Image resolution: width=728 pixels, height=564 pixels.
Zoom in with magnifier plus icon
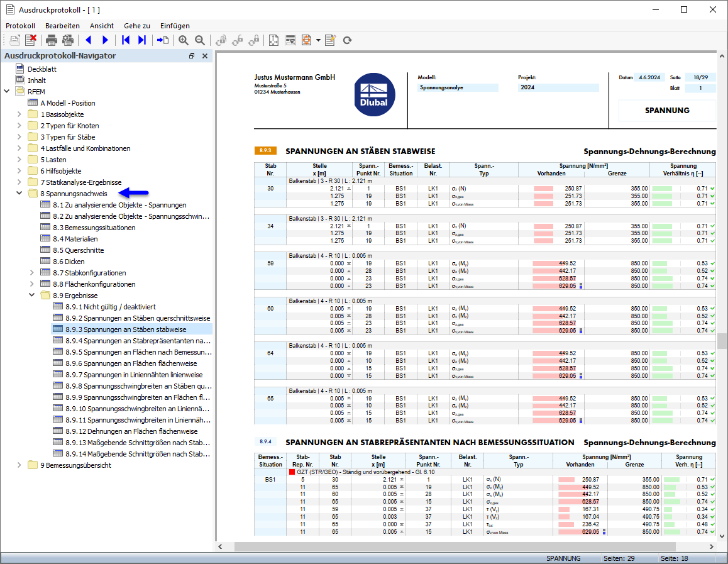pyautogui.click(x=184, y=40)
